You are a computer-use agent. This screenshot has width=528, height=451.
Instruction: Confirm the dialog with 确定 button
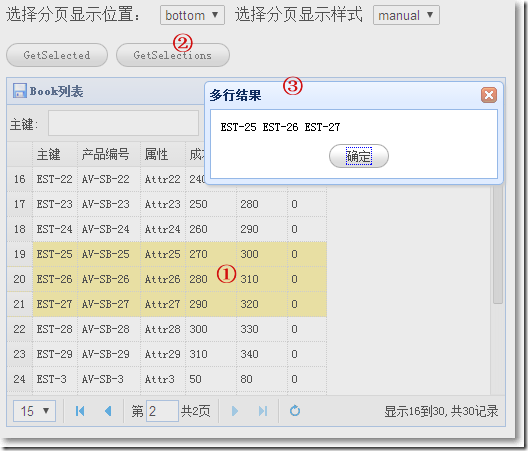pos(359,156)
